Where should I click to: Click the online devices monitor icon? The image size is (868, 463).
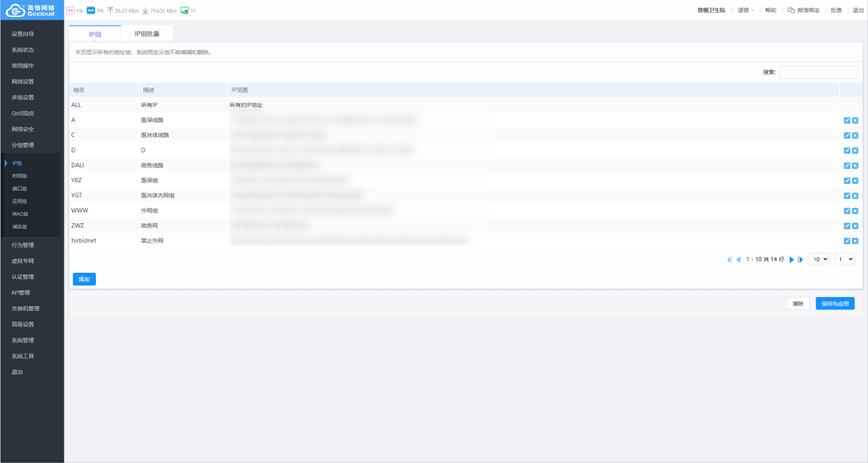(x=185, y=10)
